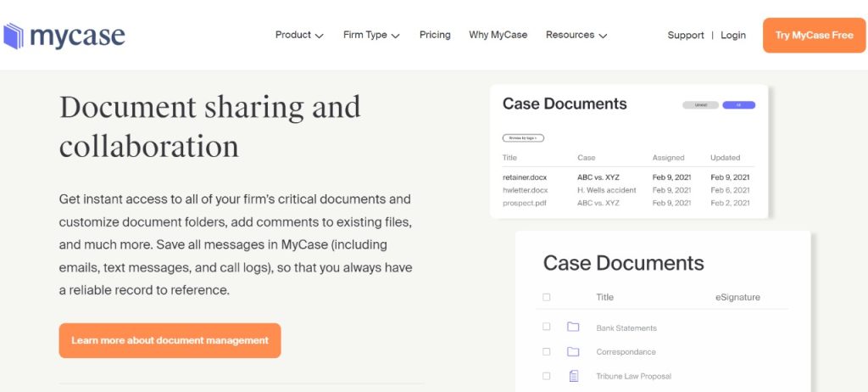Click the Tribune Law Proposal document icon
868x392 pixels.
pyautogui.click(x=574, y=376)
